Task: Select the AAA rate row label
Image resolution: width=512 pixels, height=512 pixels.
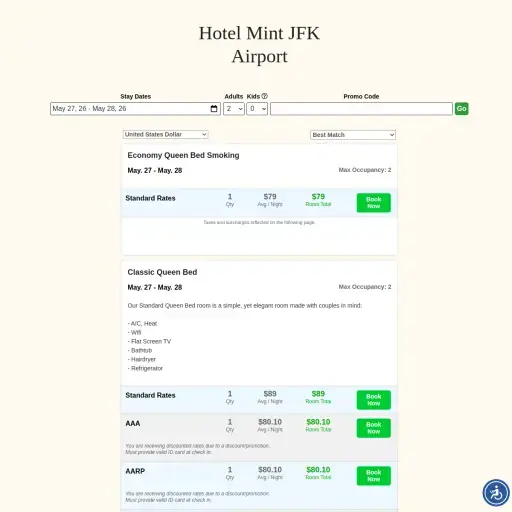Action: [133, 423]
